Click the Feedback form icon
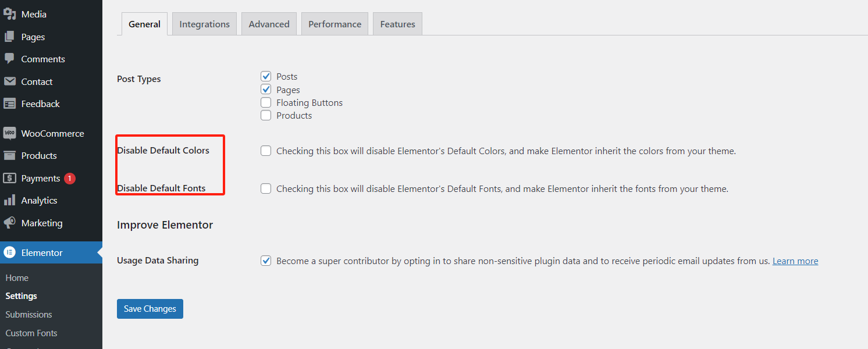Viewport: 868px width, 349px height. click(x=9, y=104)
